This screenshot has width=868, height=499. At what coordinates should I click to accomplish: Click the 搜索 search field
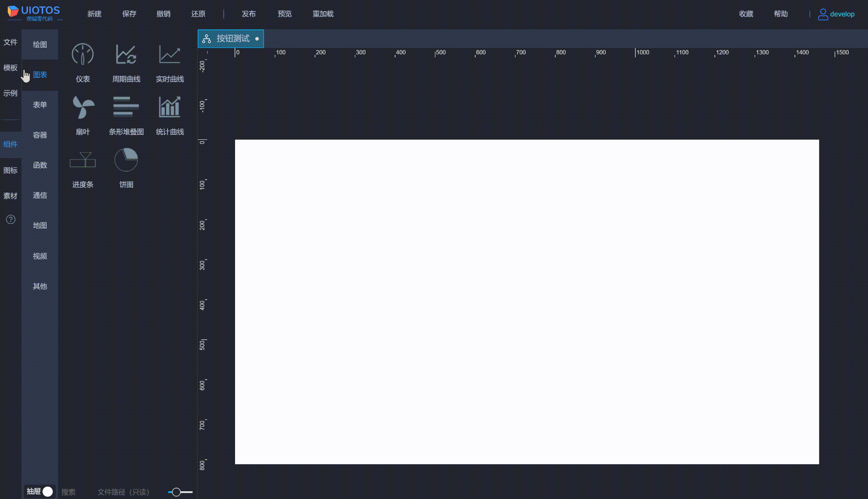click(x=70, y=492)
